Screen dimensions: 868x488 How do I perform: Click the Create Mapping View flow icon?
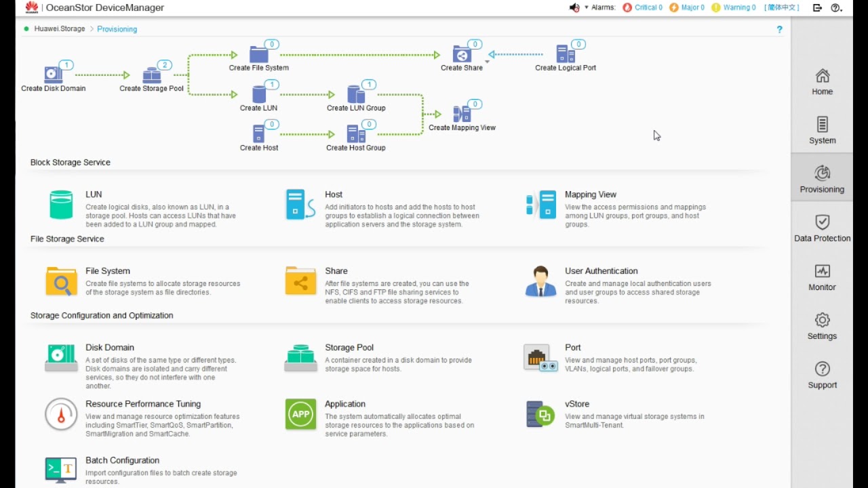(x=462, y=114)
